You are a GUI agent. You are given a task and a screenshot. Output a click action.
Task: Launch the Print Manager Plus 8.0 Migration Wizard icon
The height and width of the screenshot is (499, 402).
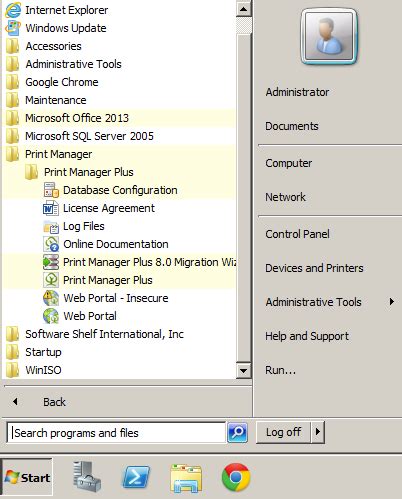point(51,262)
